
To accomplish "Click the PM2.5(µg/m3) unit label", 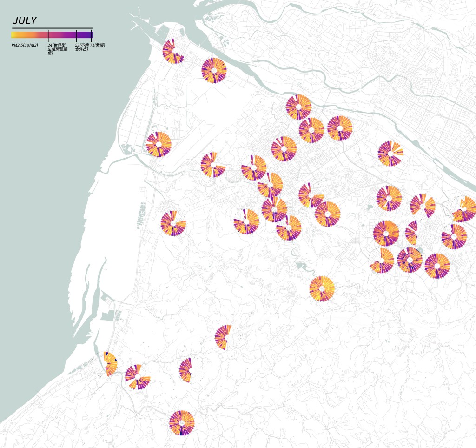I will click(x=25, y=45).
